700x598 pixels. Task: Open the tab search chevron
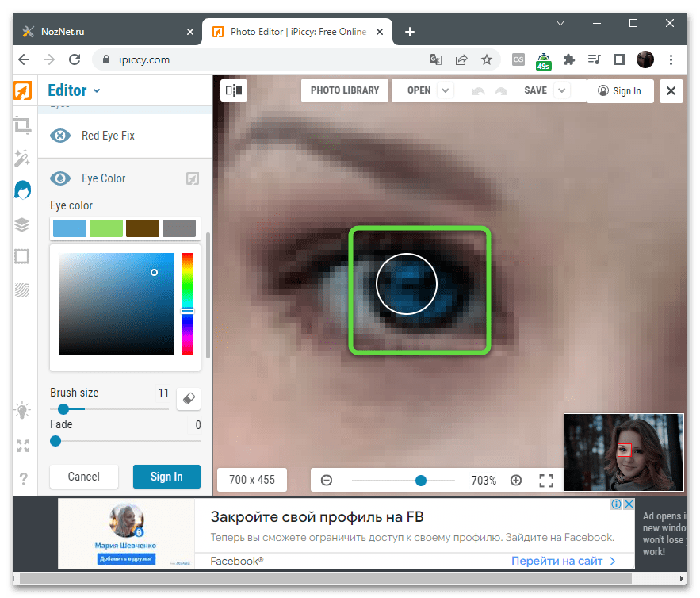pyautogui.click(x=560, y=23)
